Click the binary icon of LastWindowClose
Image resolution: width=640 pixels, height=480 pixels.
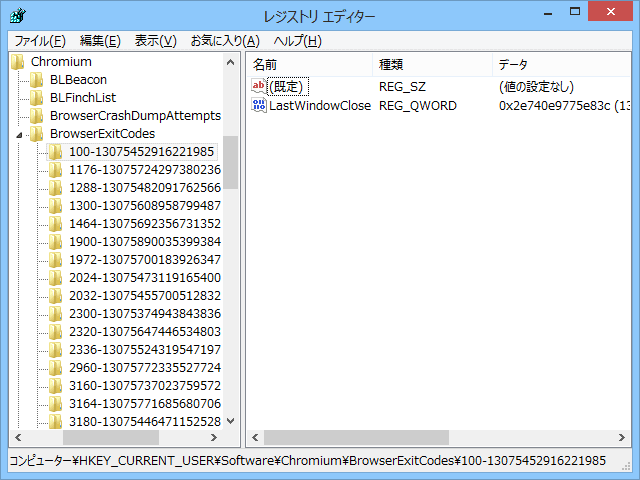(x=259, y=105)
